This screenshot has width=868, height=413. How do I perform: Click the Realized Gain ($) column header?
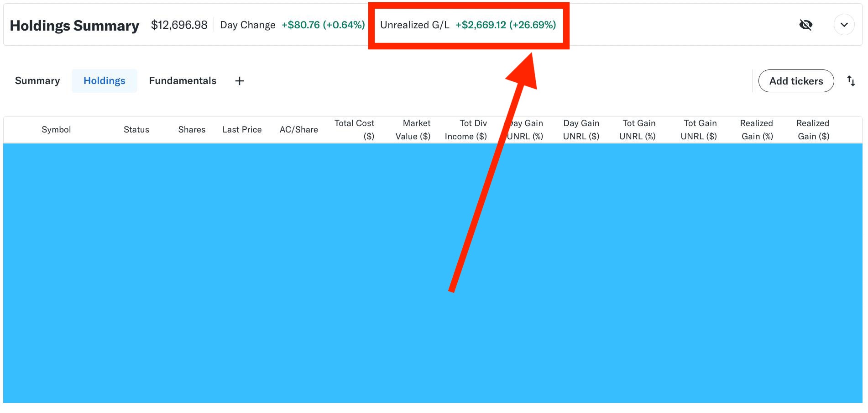pos(813,130)
